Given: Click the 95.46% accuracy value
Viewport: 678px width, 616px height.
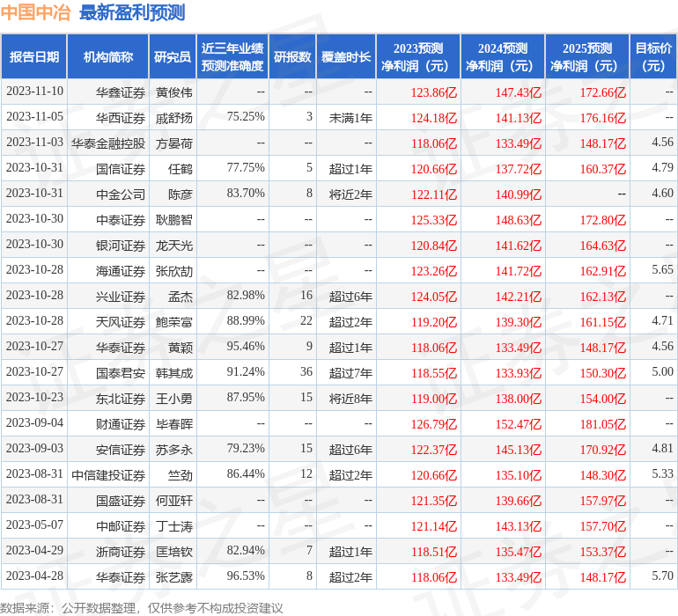Looking at the screenshot, I should coord(246,346).
